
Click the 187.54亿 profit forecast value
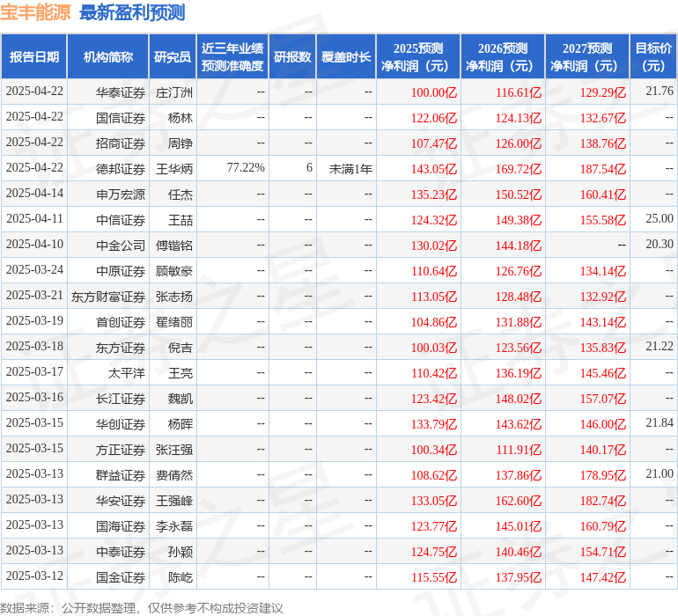603,168
